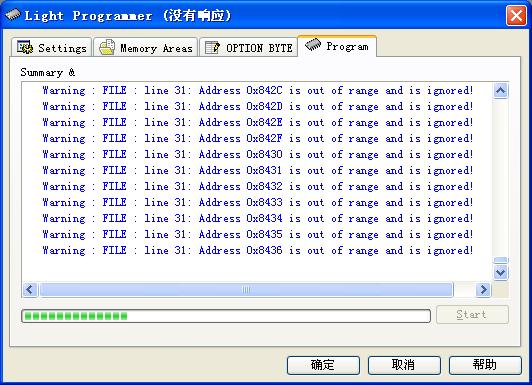Image resolution: width=532 pixels, height=385 pixels.
Task: Select the warning line for address 0x842C
Action: coord(258,91)
